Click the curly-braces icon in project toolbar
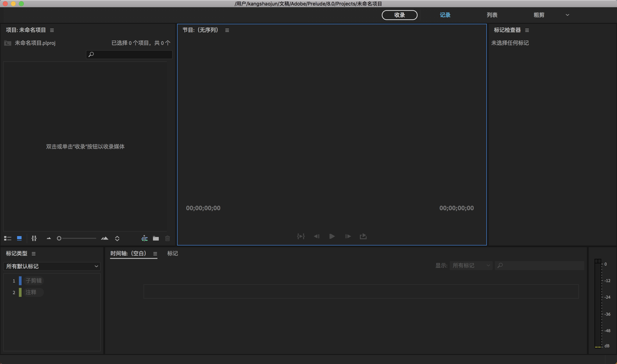Viewport: 617px width, 364px height. click(x=34, y=238)
